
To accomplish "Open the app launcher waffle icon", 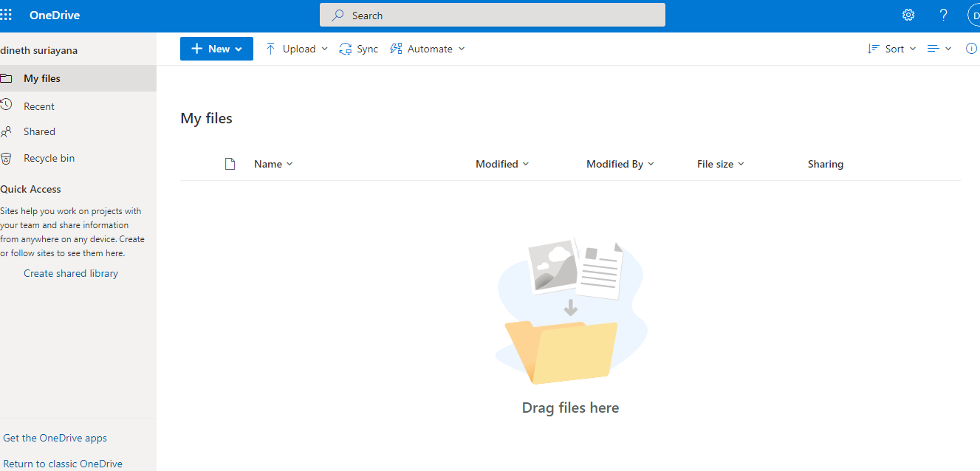I will (x=6, y=15).
